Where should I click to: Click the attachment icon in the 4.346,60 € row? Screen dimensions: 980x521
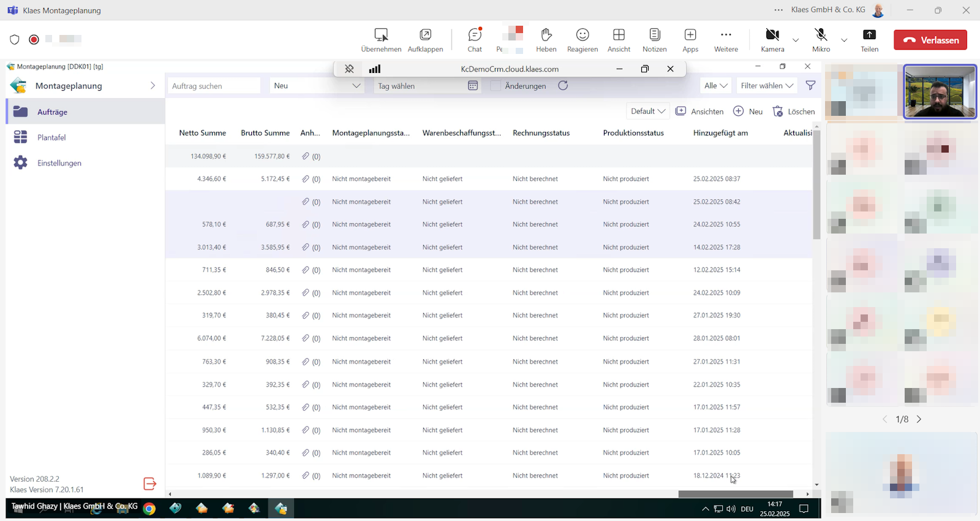tap(306, 179)
